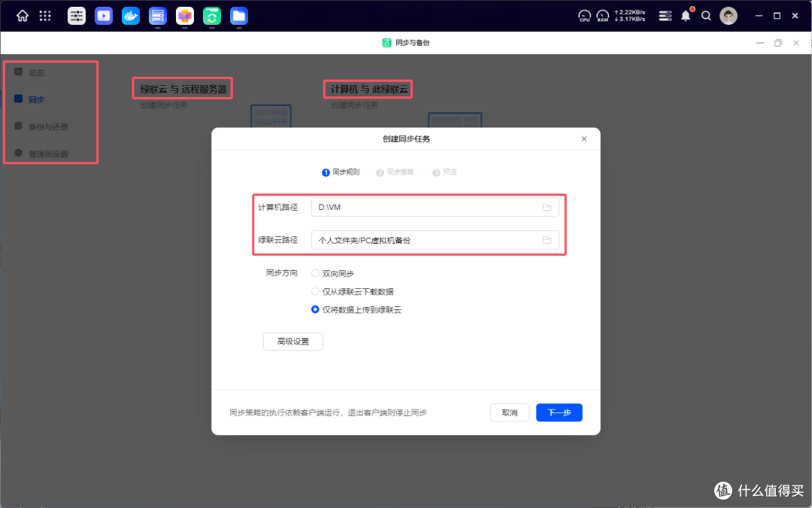Edit the 计算机路径 field D:\VM

point(435,208)
